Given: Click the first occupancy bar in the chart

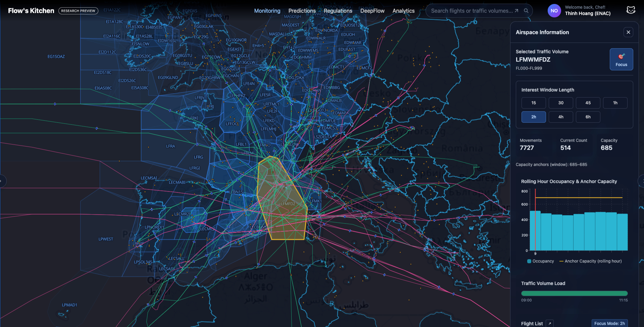Looking at the screenshot, I should click(x=535, y=231).
